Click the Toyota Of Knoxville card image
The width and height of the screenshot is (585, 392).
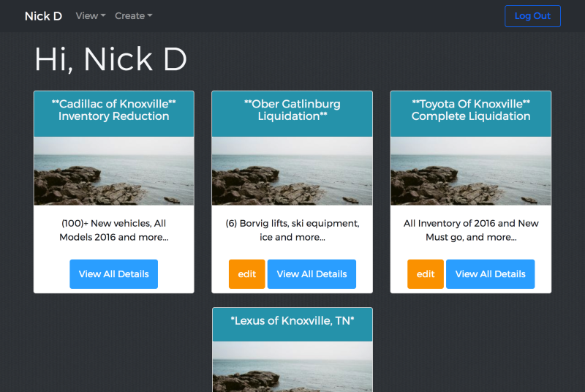[471, 171]
